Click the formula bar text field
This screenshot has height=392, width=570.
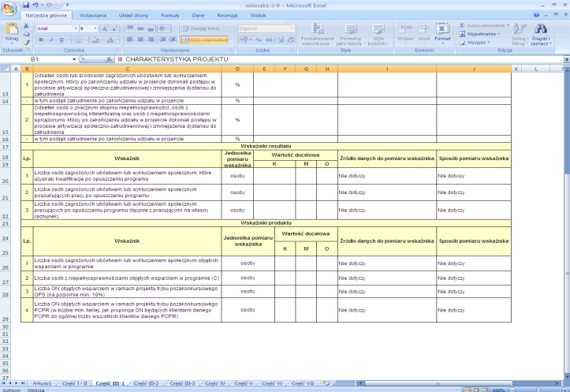click(x=339, y=59)
